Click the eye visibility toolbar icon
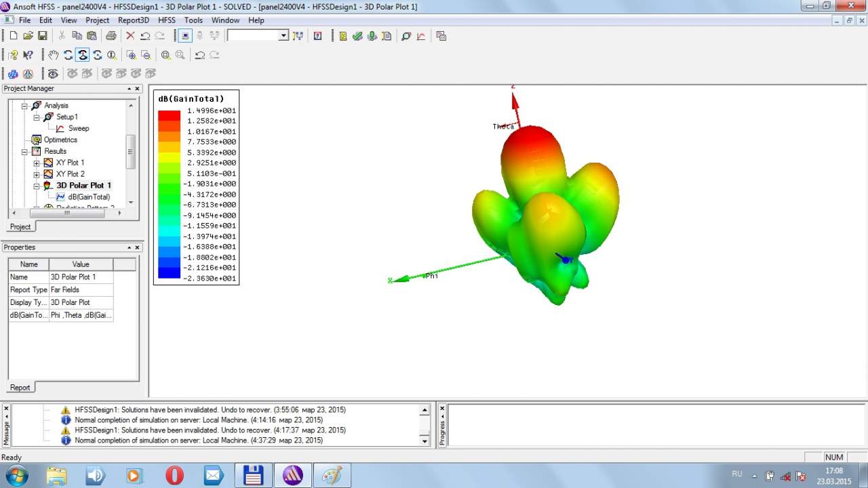Viewport: 868px width, 488px height. [53, 73]
